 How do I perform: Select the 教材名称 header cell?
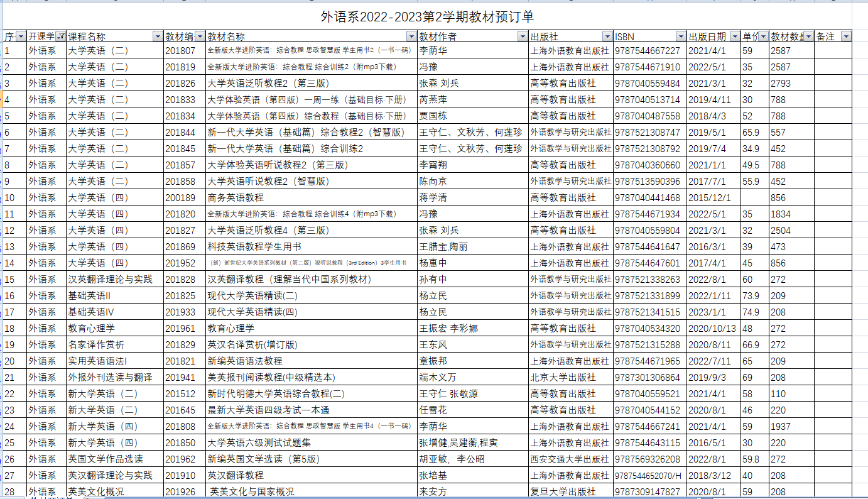pyautogui.click(x=312, y=36)
